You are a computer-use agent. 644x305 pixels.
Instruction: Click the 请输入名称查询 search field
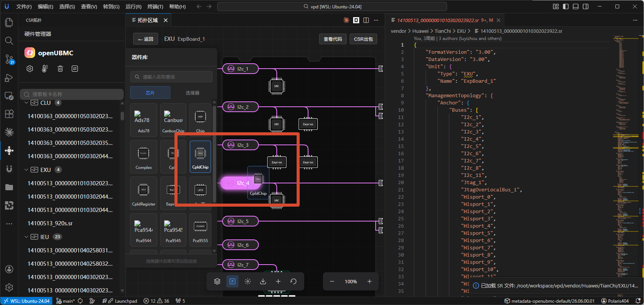pyautogui.click(x=171, y=77)
